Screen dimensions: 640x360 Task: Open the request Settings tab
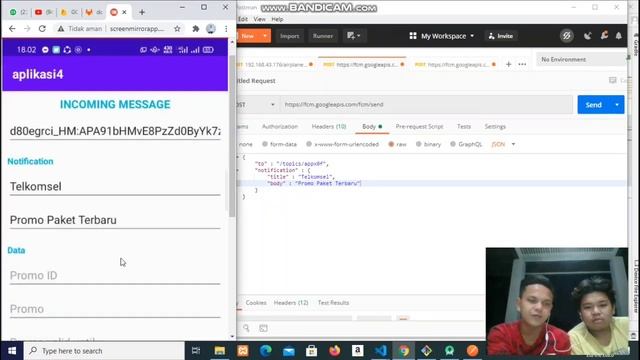tap(495, 127)
